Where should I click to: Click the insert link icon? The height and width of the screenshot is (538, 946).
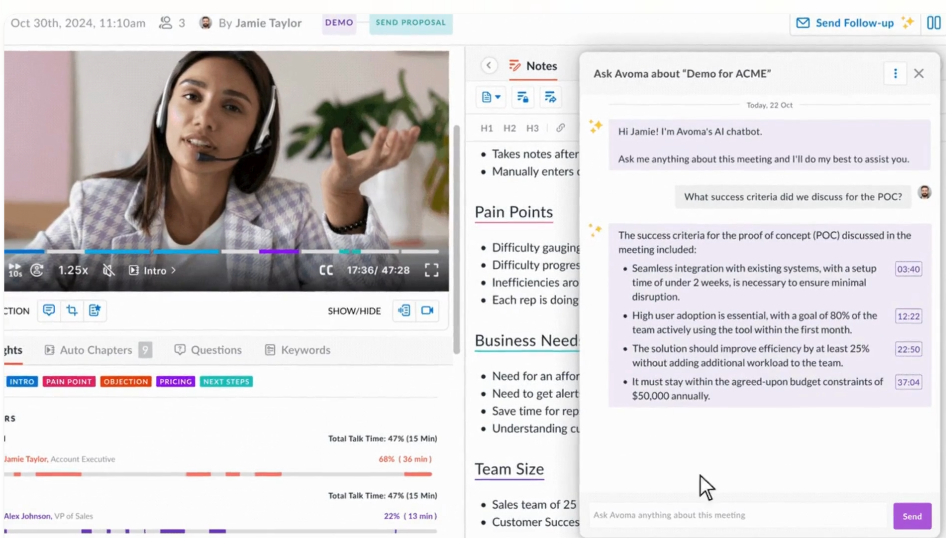coord(560,128)
